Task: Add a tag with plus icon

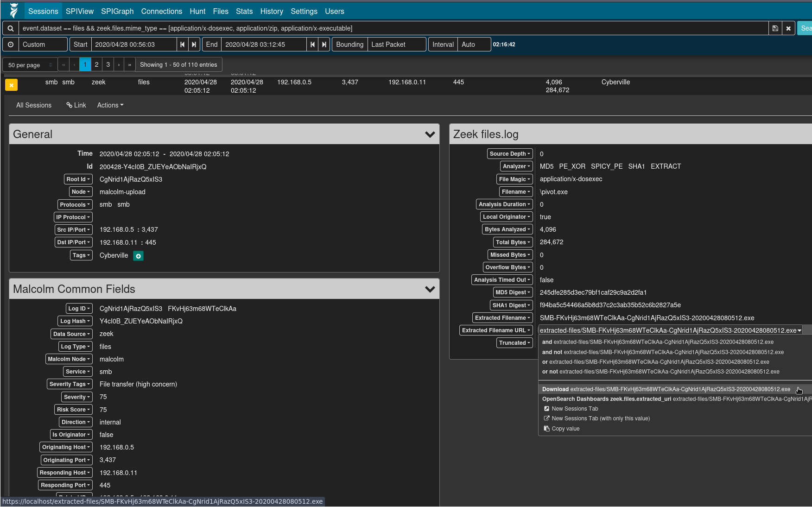Action: tap(138, 256)
